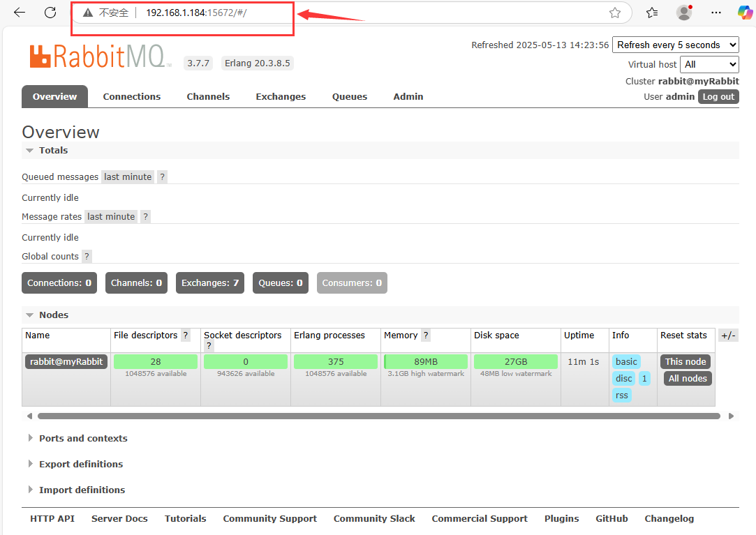The height and width of the screenshot is (535, 756).
Task: Open the Plugins footer link
Action: (562, 519)
